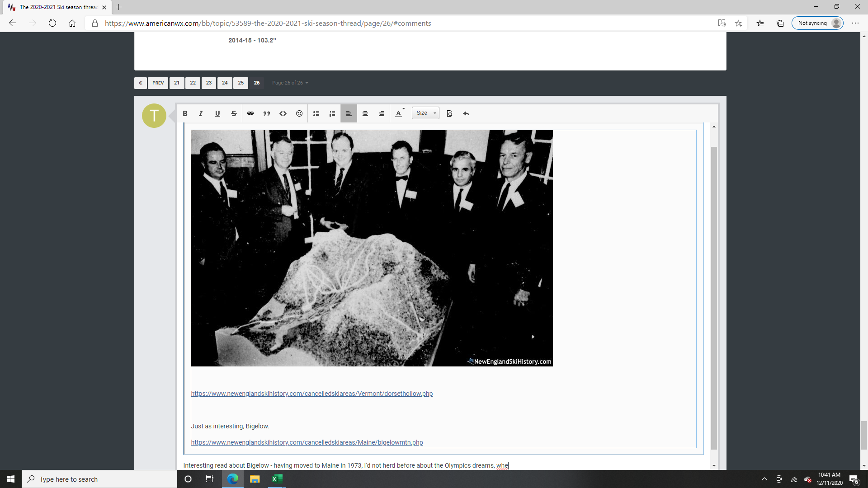Viewport: 868px width, 488px height.
Task: Click the Windows taskbar search box
Action: click(x=99, y=479)
